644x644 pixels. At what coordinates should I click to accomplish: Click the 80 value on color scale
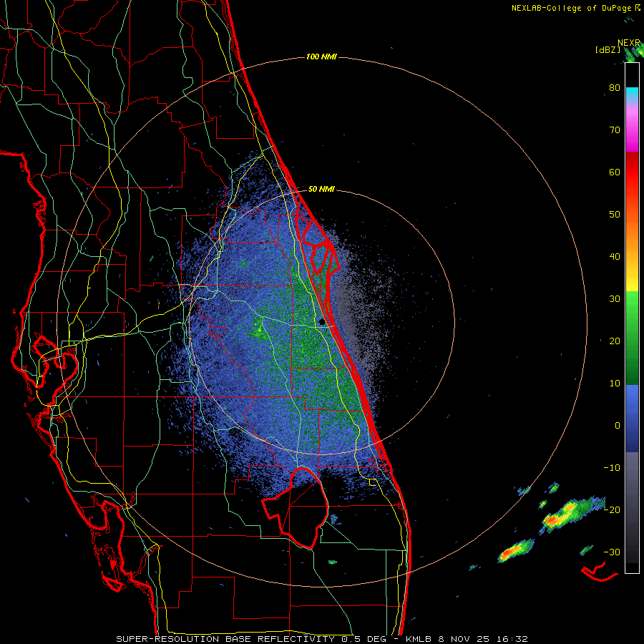tap(615, 88)
